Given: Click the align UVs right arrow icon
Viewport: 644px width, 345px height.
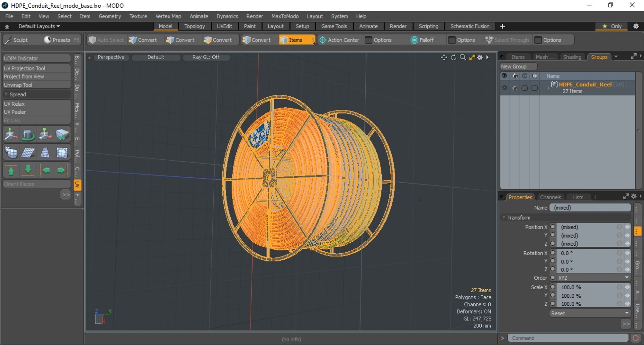Looking at the screenshot, I should (x=61, y=170).
